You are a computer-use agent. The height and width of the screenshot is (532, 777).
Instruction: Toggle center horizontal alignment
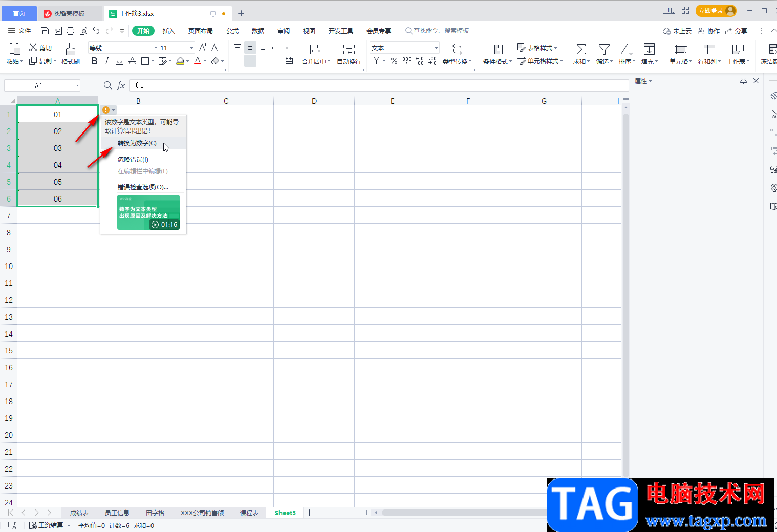[250, 61]
